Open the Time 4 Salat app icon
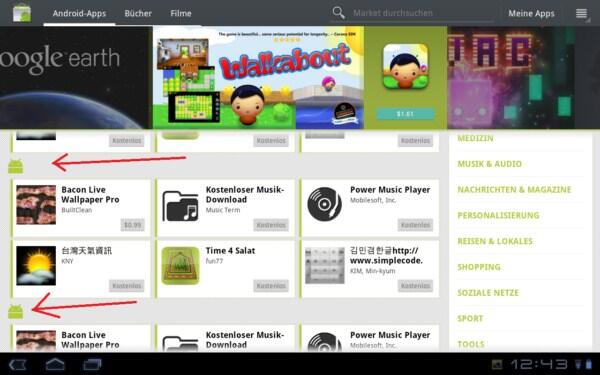 tap(180, 266)
